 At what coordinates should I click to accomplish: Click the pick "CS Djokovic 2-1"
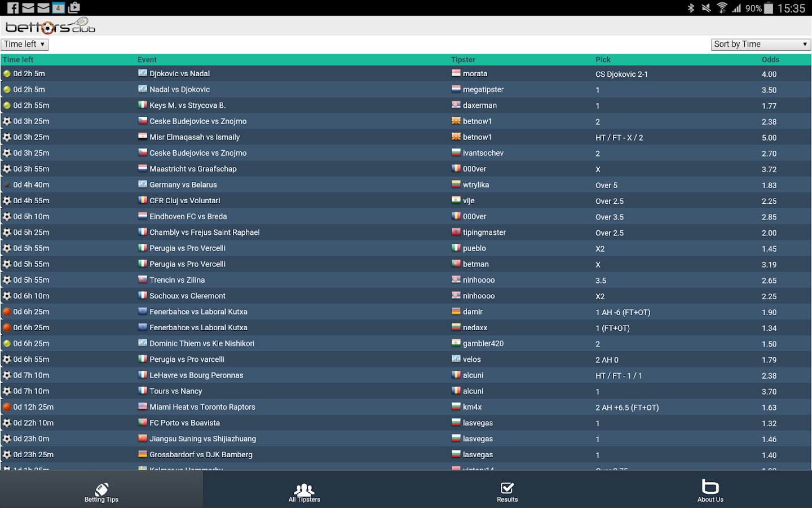tap(622, 75)
